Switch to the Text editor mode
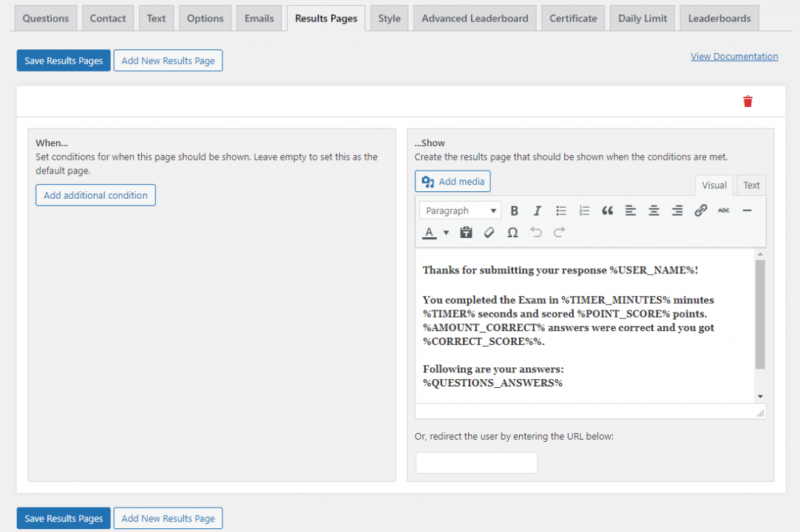 pos(750,185)
